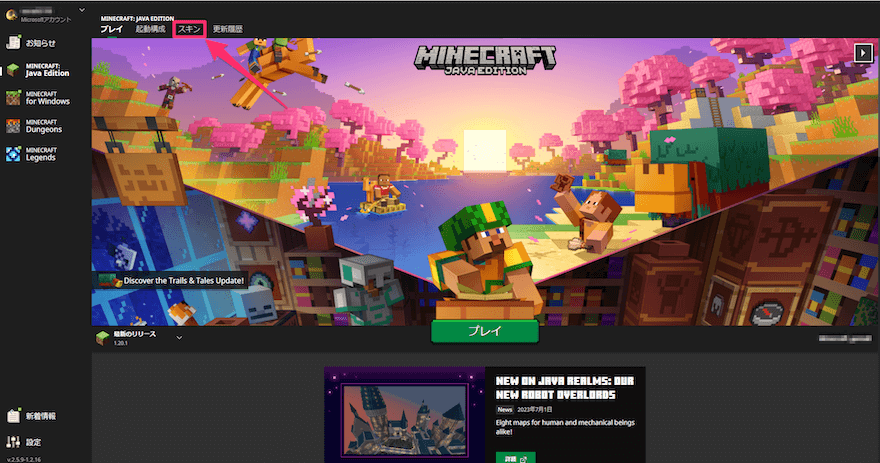Open the お知らせ news icon in sidebar
880x463 pixels.
pos(13,43)
